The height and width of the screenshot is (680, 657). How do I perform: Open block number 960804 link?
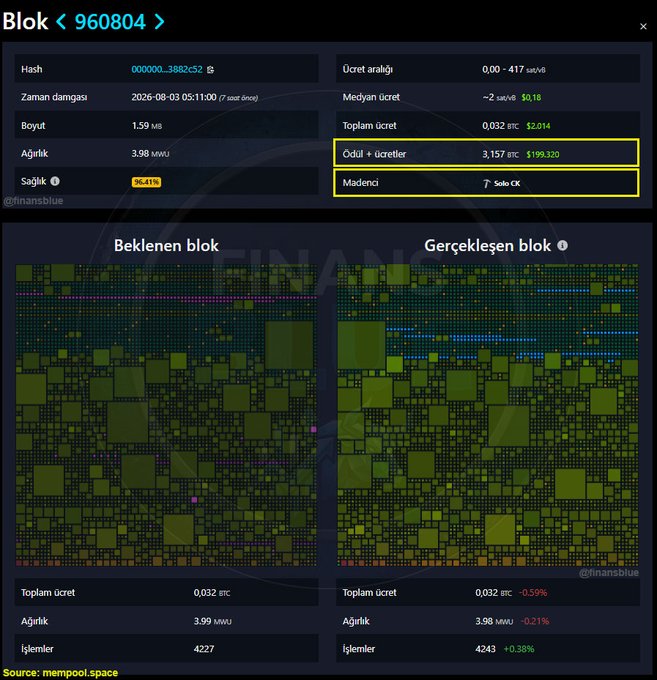[110, 22]
